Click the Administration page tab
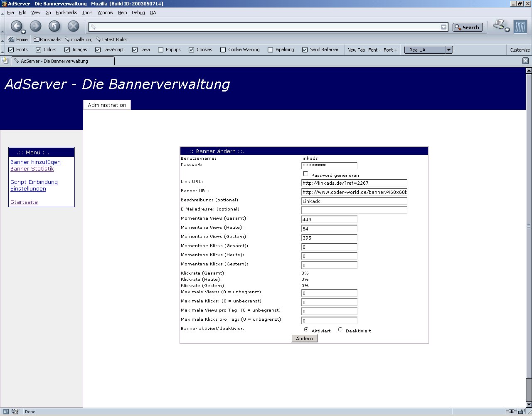 click(x=107, y=105)
